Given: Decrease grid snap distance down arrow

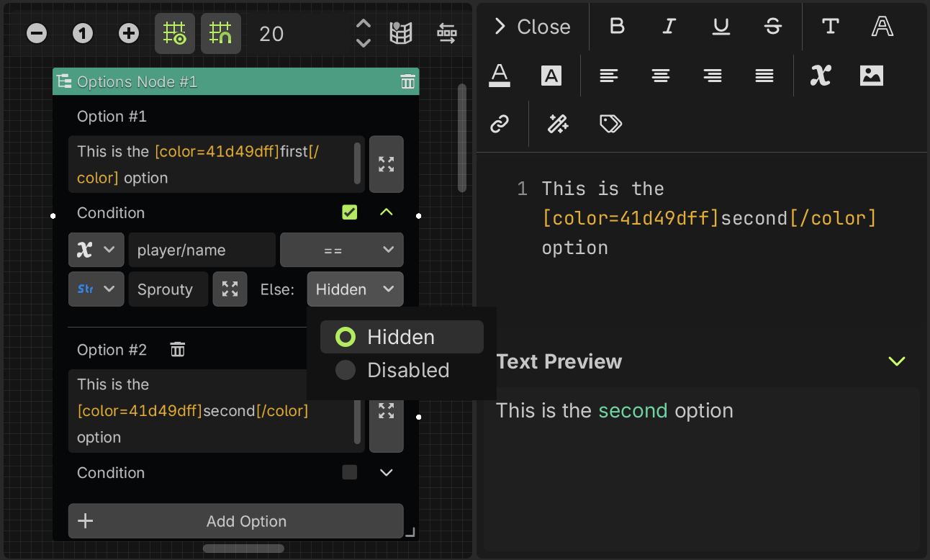Looking at the screenshot, I should click(364, 43).
